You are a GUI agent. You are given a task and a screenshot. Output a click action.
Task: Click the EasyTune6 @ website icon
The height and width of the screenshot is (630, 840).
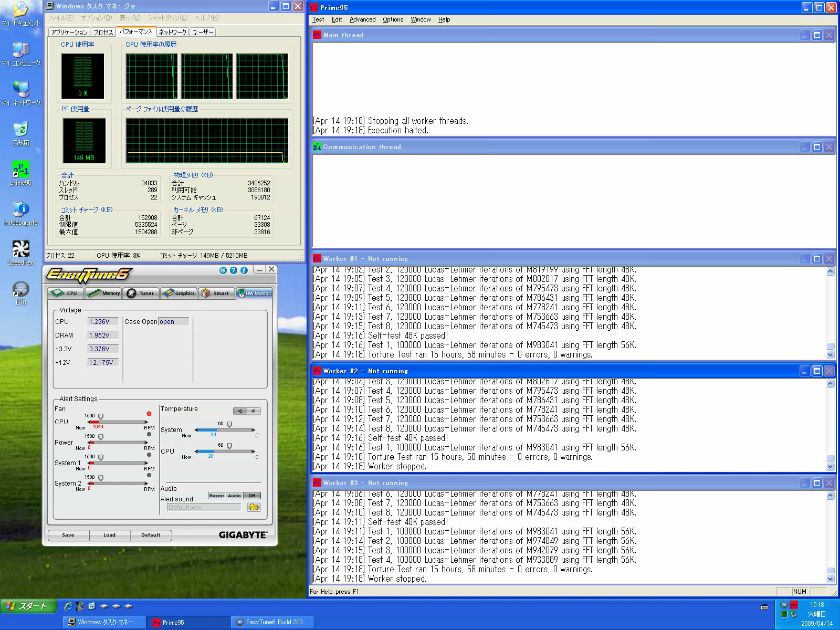point(223,270)
